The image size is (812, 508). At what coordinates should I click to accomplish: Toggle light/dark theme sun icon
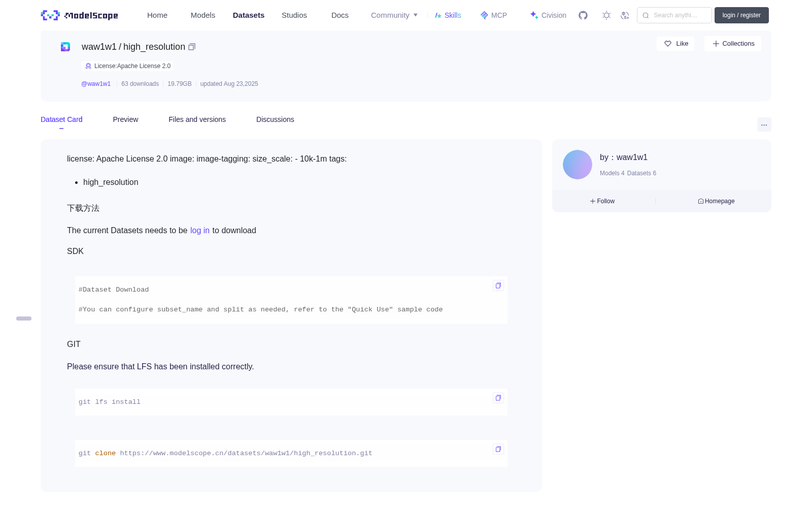click(x=606, y=15)
